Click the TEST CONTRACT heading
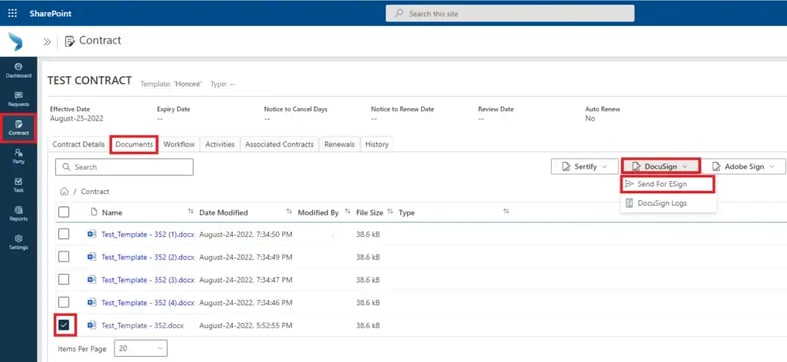The width and height of the screenshot is (787, 362). tap(89, 80)
